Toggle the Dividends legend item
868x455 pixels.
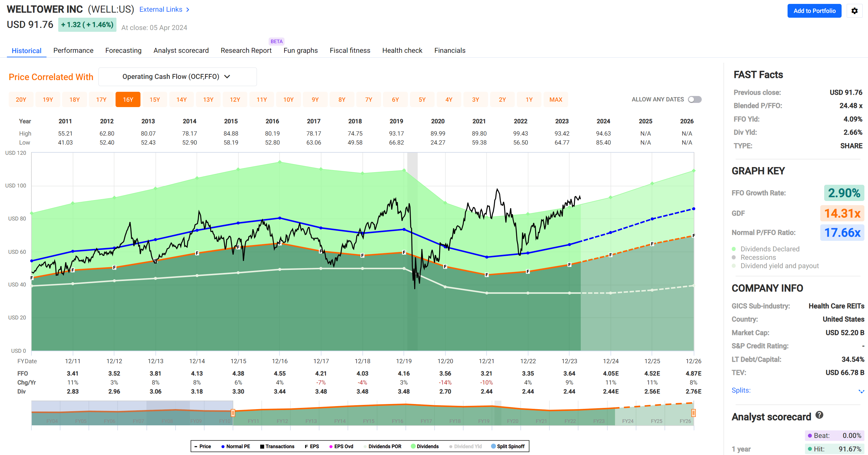tap(413, 446)
